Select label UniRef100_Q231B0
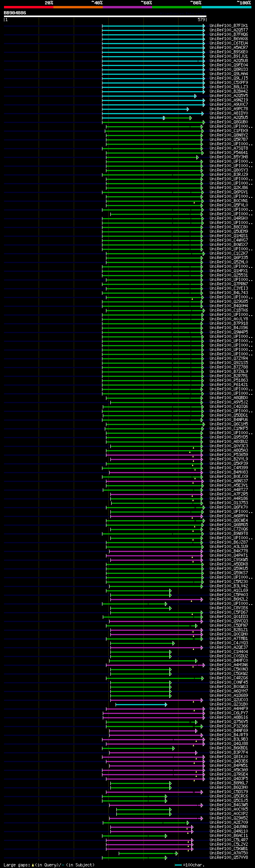 click(229, 704)
